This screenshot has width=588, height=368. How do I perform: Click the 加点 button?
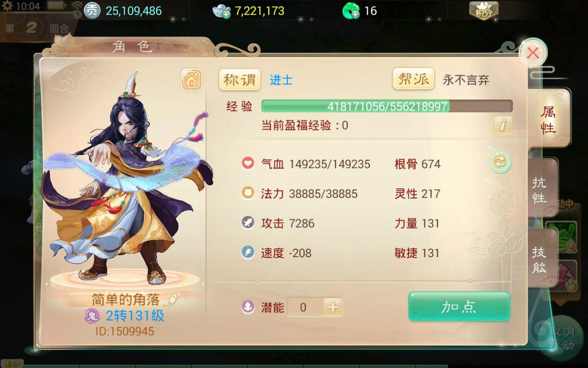click(459, 307)
